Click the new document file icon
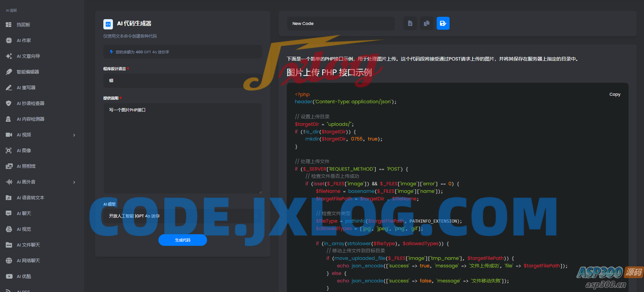The width and height of the screenshot is (644, 292). pyautogui.click(x=410, y=24)
